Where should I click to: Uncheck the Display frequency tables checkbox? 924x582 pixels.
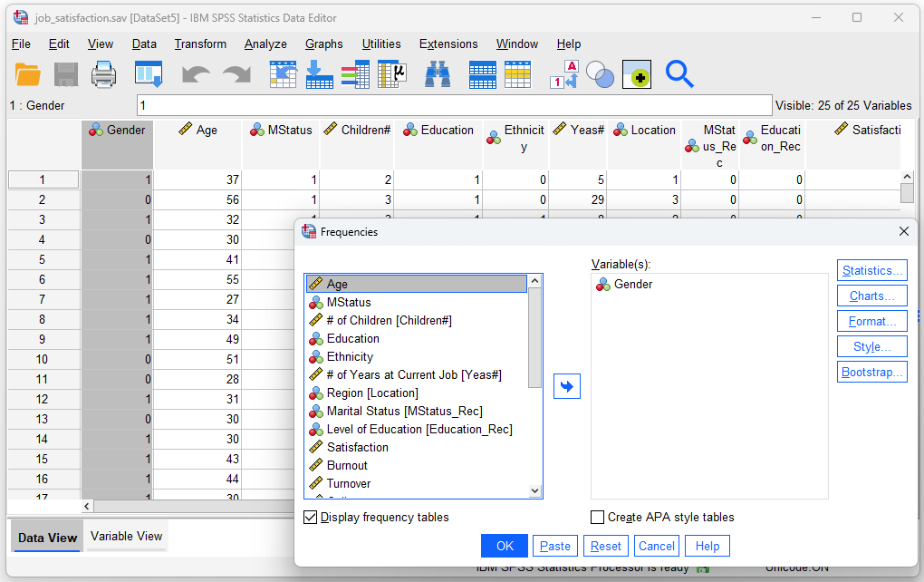tap(311, 518)
